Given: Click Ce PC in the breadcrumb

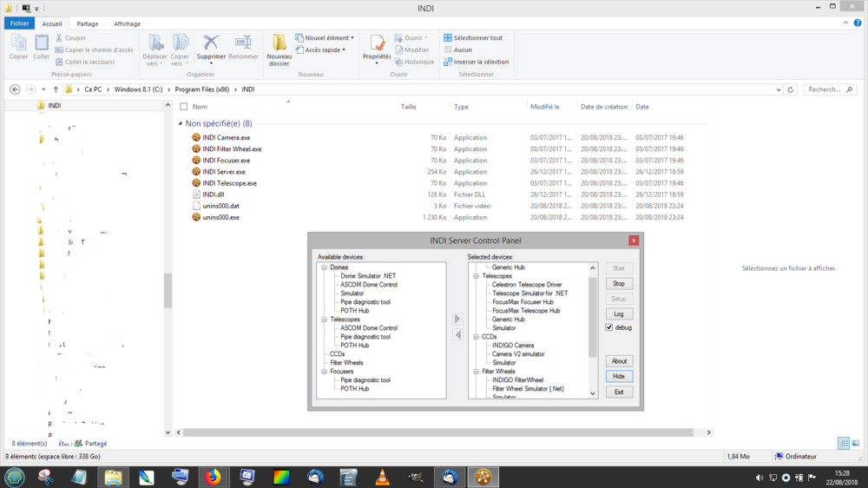Looking at the screenshot, I should coord(93,89).
